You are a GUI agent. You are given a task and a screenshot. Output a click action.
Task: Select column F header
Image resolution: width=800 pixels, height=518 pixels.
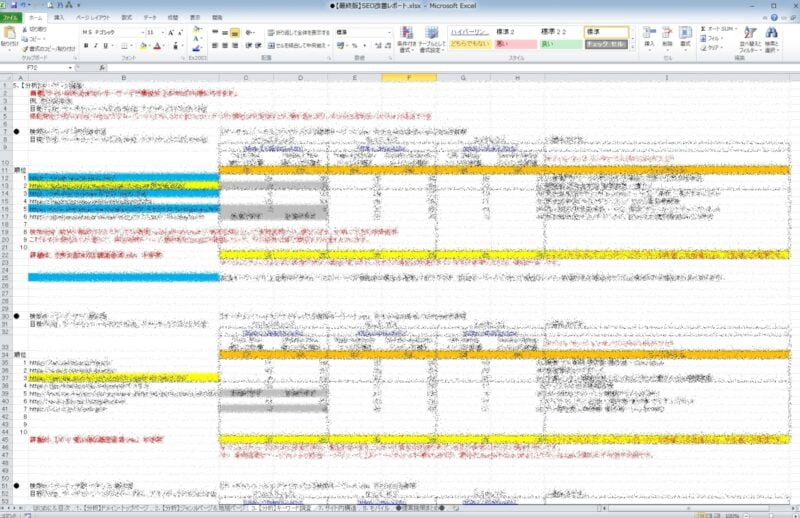(409, 78)
